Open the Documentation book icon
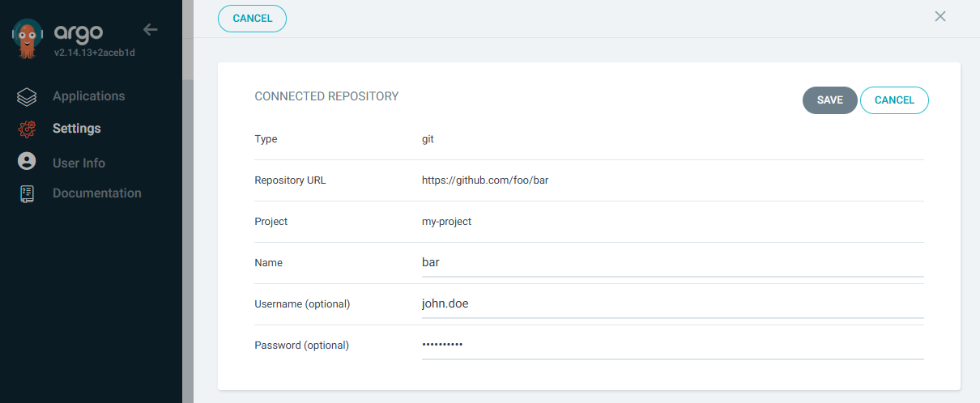The image size is (980, 403). [x=27, y=193]
